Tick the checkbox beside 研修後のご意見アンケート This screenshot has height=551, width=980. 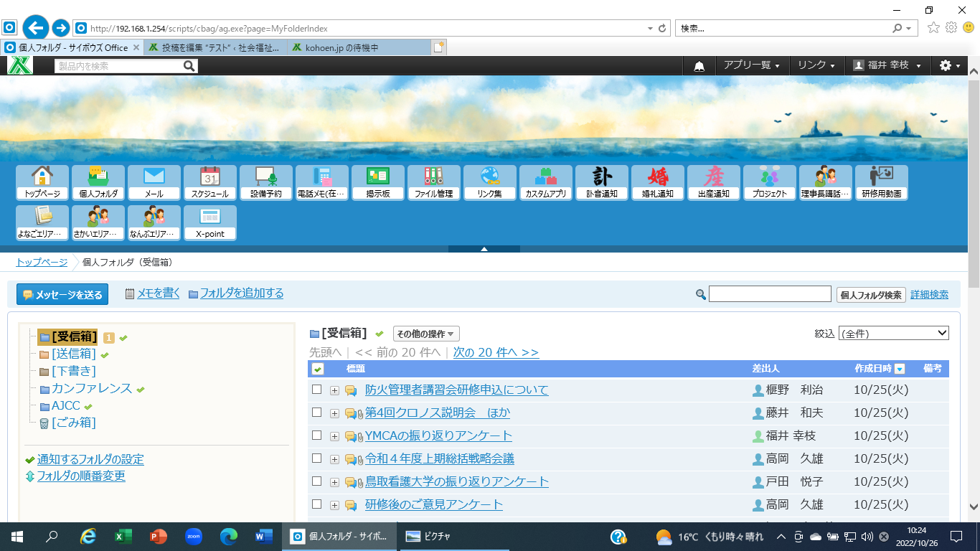[317, 504]
